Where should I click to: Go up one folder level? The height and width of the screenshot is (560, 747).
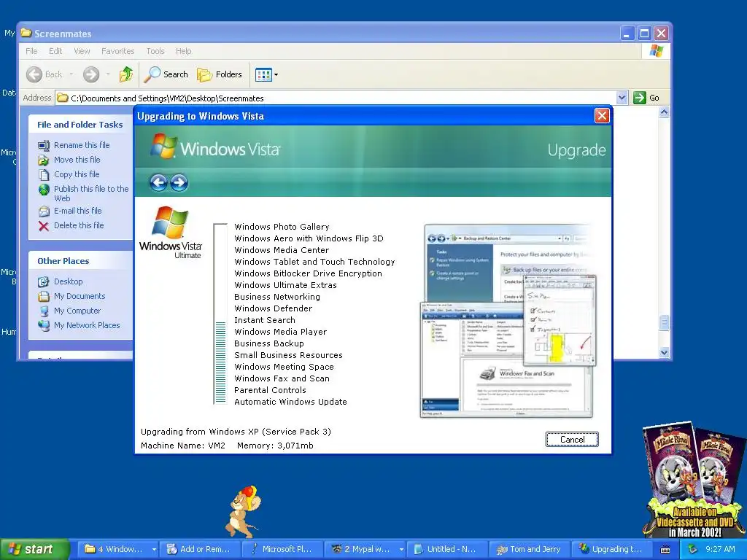tap(126, 74)
